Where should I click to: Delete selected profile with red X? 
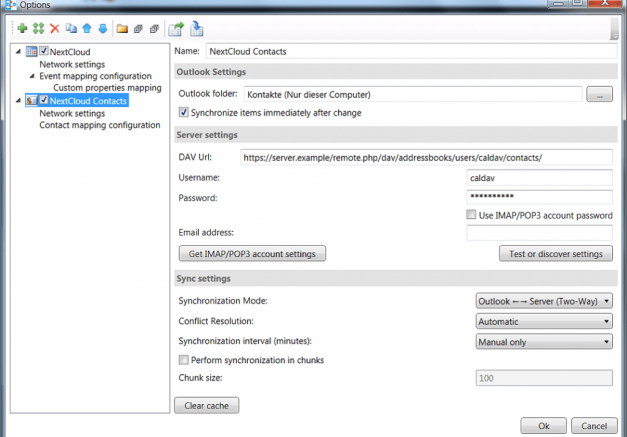54,28
